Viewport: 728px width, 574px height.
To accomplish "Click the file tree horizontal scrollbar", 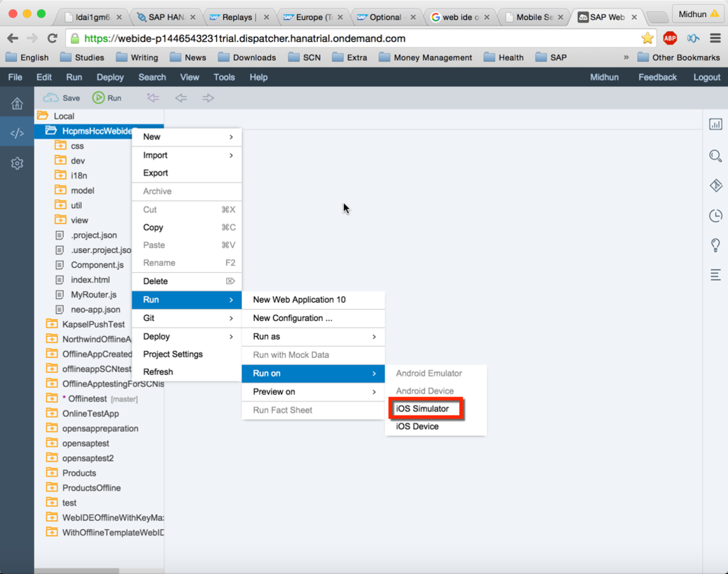I will 77,570.
